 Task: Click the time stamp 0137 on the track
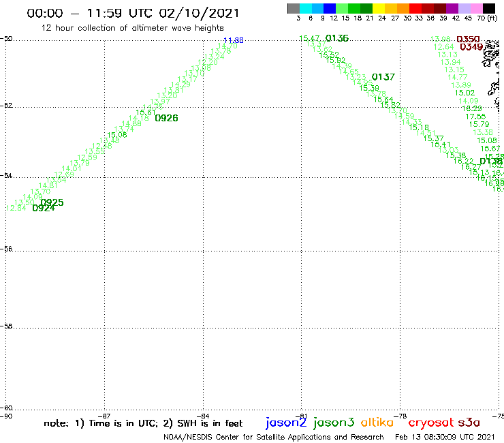383,77
